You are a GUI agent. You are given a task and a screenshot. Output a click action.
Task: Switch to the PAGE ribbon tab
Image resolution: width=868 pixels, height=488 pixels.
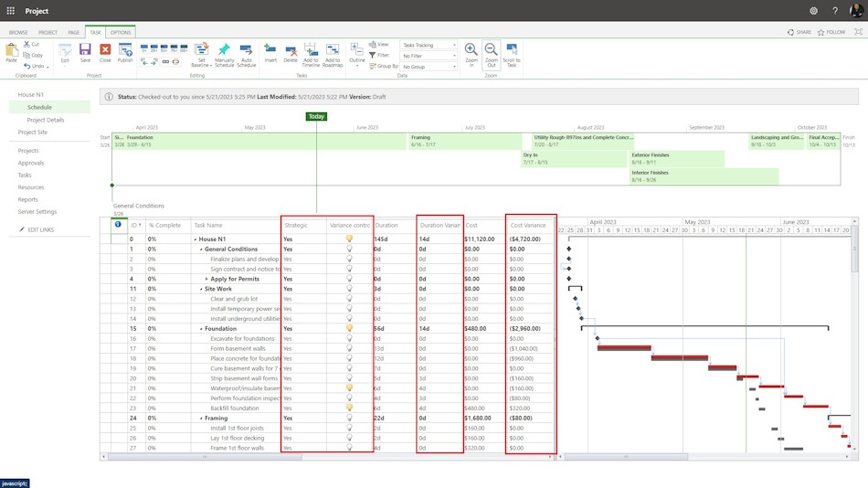pos(74,33)
